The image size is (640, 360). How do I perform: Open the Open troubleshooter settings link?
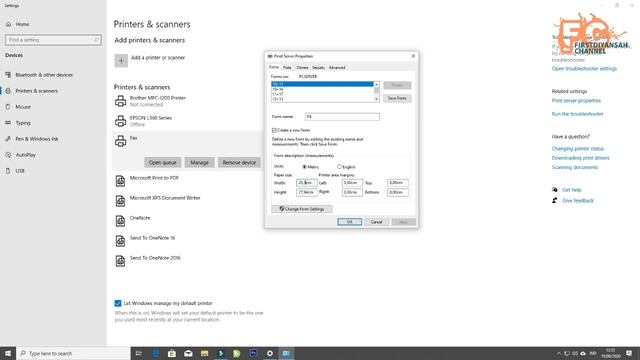point(584,69)
